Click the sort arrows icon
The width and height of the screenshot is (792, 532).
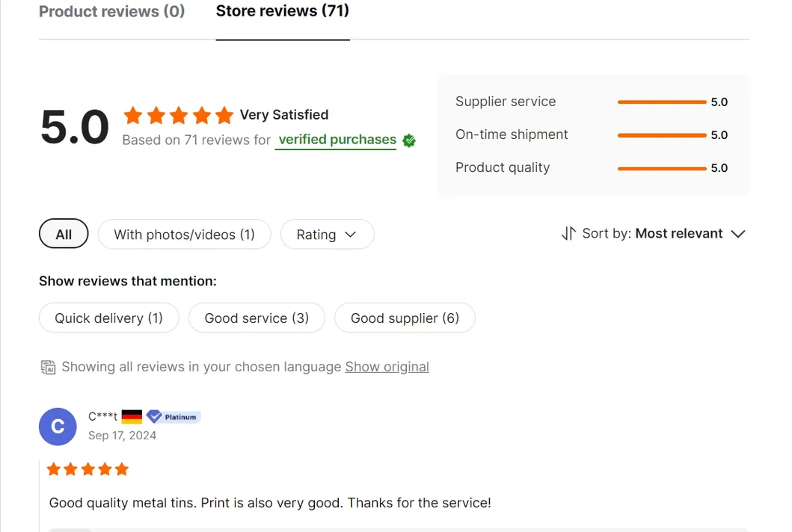[x=568, y=234]
